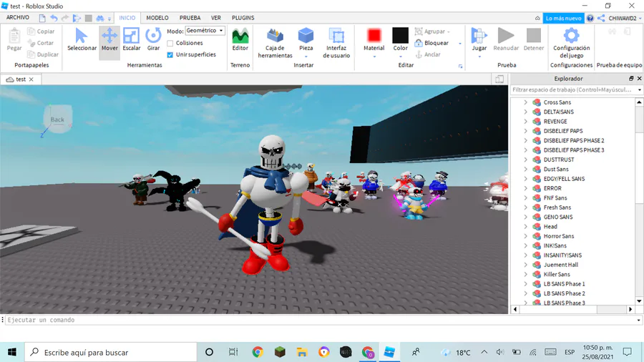This screenshot has height=362, width=644.
Task: Click the Back face of view cube
Action: 57,119
